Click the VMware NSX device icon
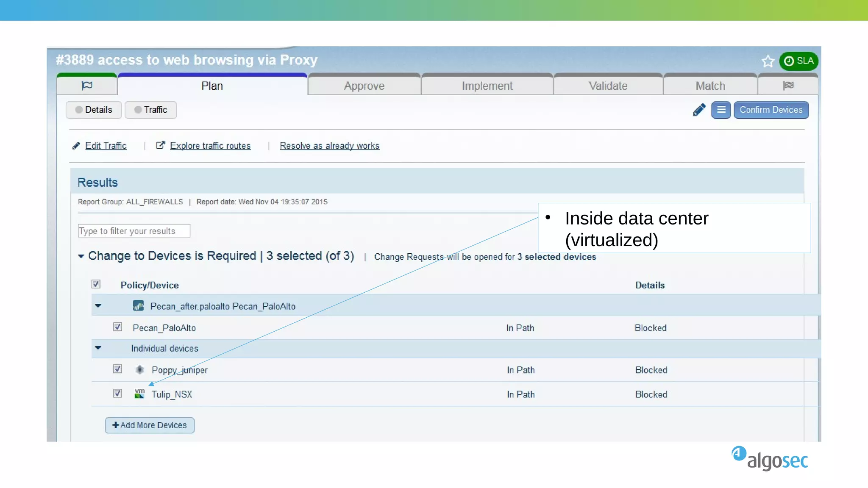The height and width of the screenshot is (488, 868). [139, 394]
